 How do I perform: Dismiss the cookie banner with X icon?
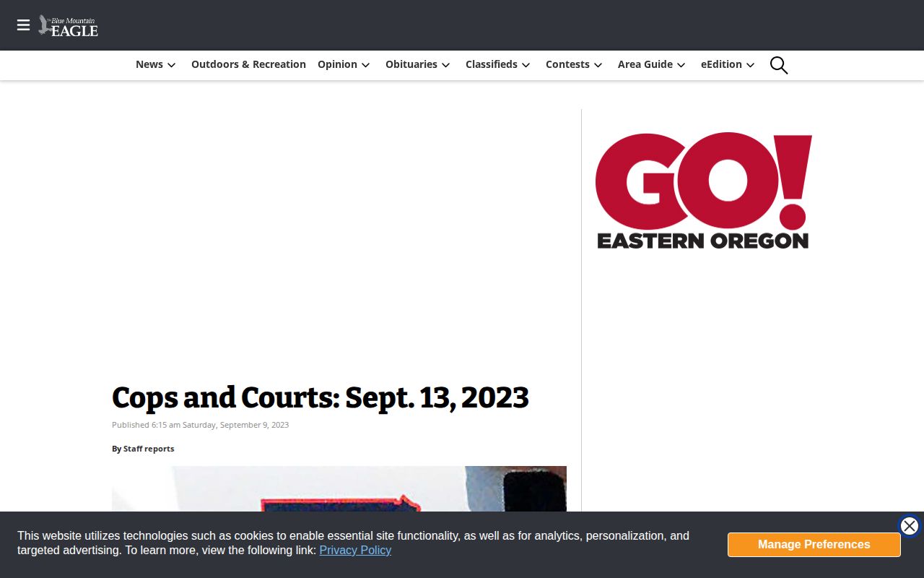910,526
